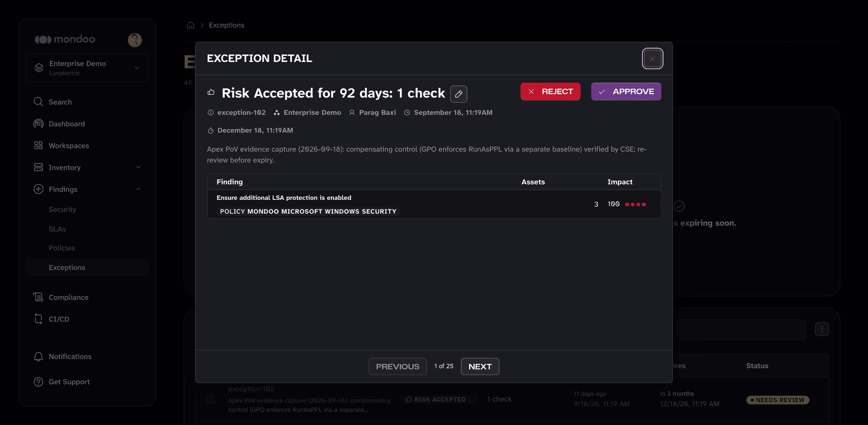
Task: Select Exceptions in the sidebar
Action: tap(87, 268)
